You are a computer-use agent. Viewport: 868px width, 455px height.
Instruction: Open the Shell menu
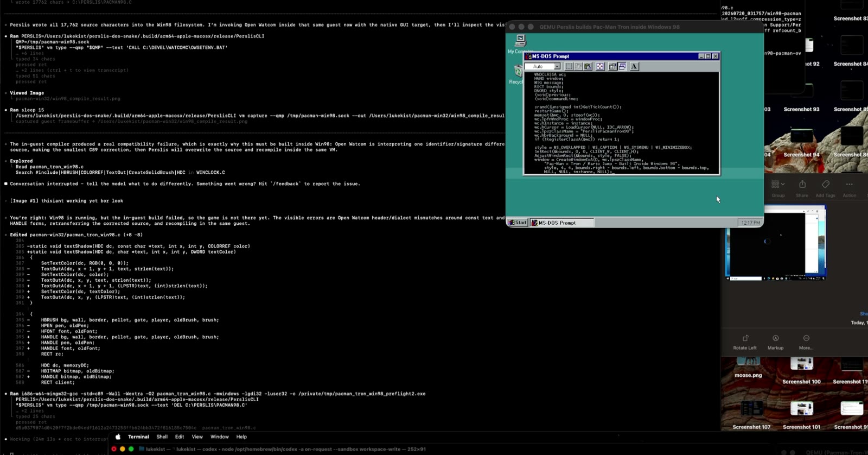pyautogui.click(x=162, y=437)
